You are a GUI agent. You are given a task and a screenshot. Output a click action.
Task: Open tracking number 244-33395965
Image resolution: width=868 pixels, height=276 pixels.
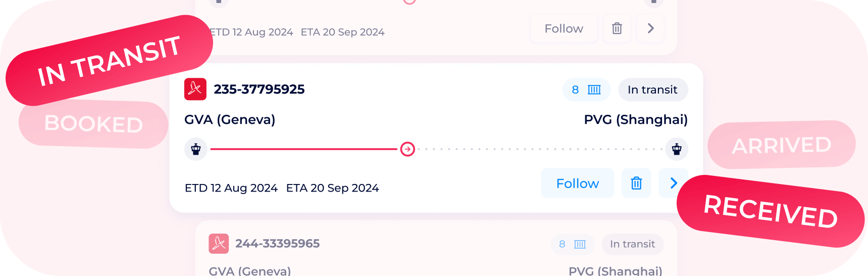click(277, 244)
